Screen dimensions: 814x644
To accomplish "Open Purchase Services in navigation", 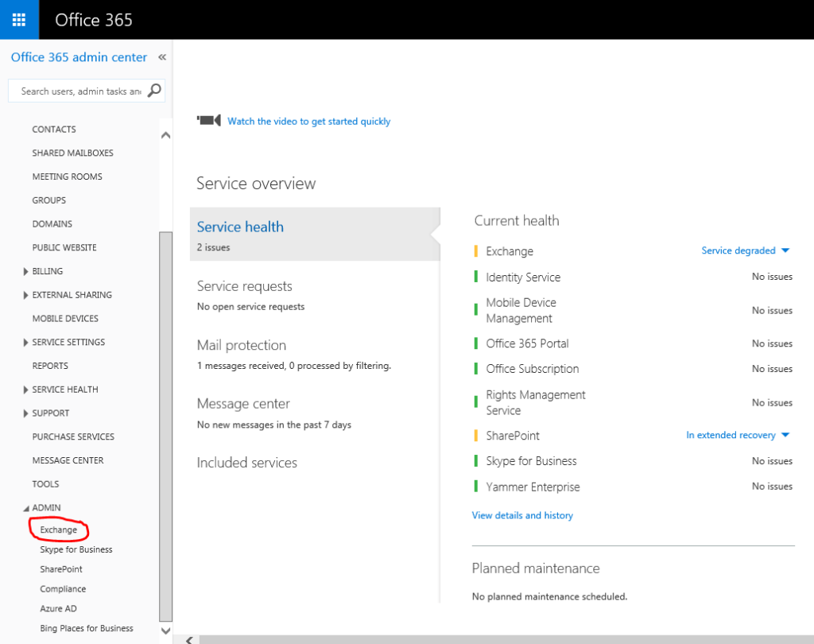I will click(73, 436).
